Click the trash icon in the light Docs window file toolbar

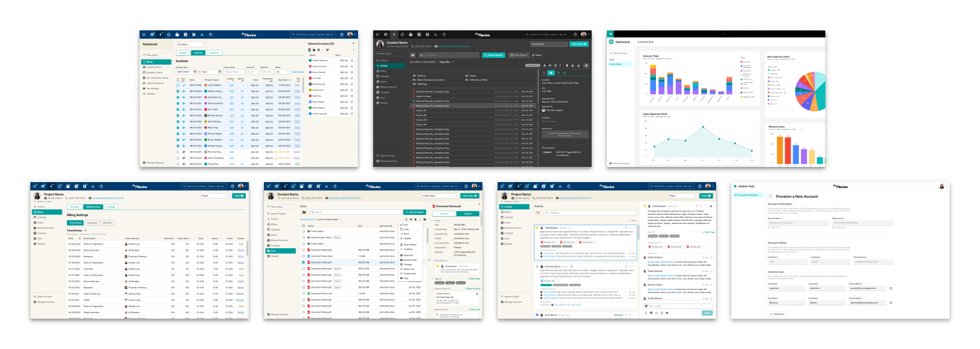click(x=416, y=219)
